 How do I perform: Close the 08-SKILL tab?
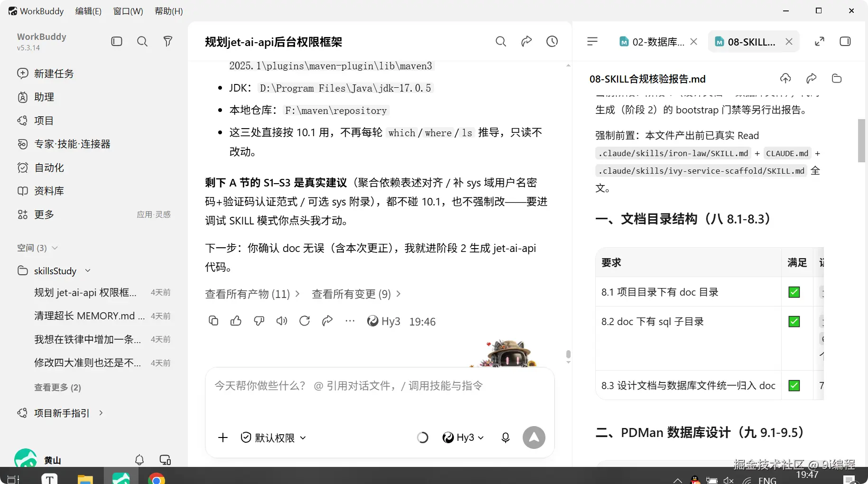pos(789,42)
